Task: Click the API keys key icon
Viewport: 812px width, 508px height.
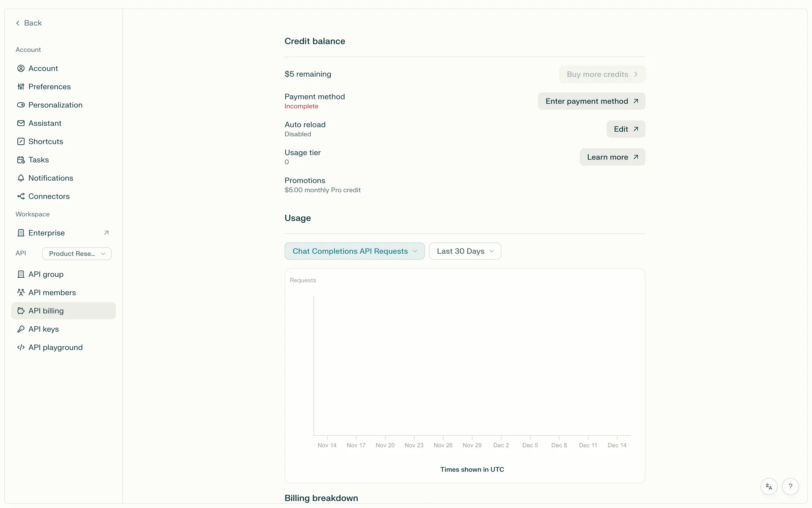Action: point(21,329)
